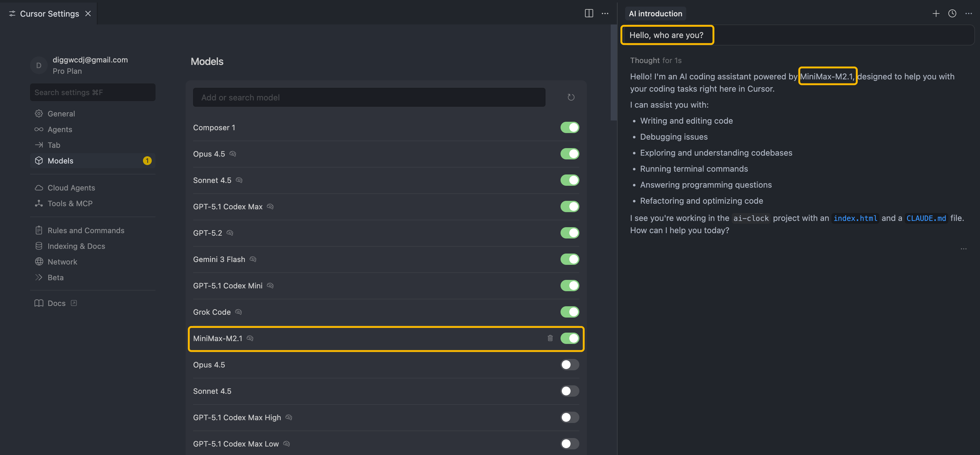Select the AI introduction chat tab

pyautogui.click(x=655, y=14)
